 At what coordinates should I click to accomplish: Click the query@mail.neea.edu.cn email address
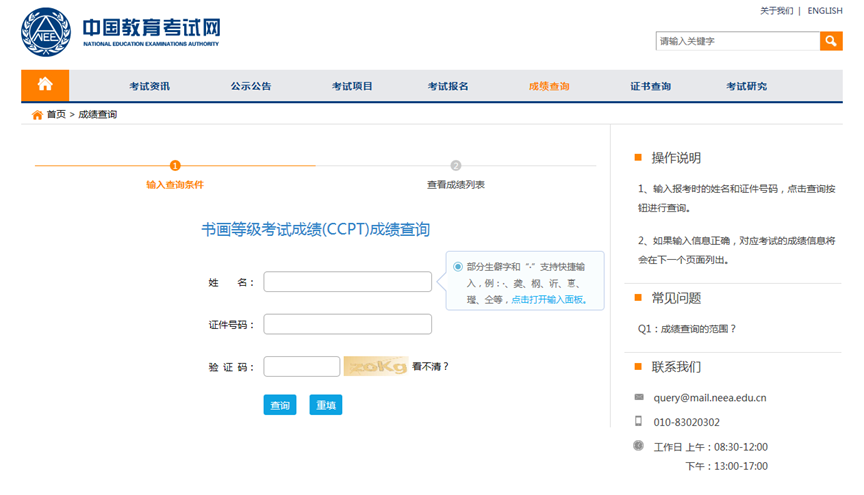[x=710, y=397]
